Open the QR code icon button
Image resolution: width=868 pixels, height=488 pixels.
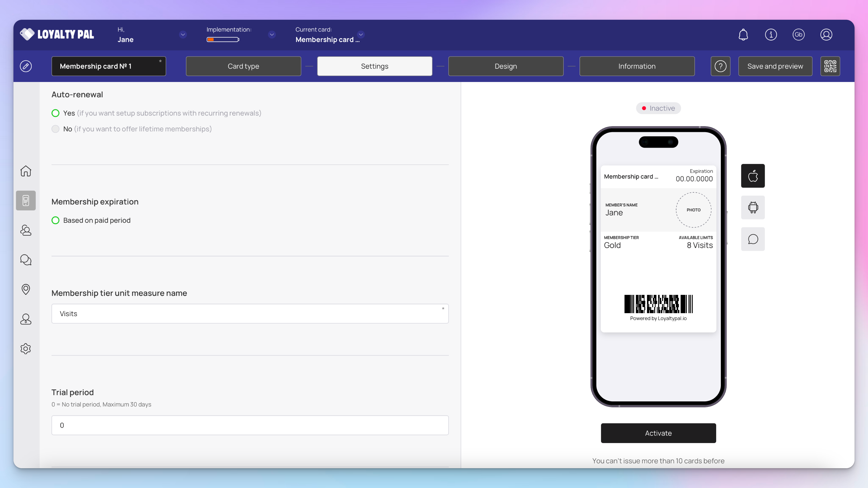pos(830,66)
